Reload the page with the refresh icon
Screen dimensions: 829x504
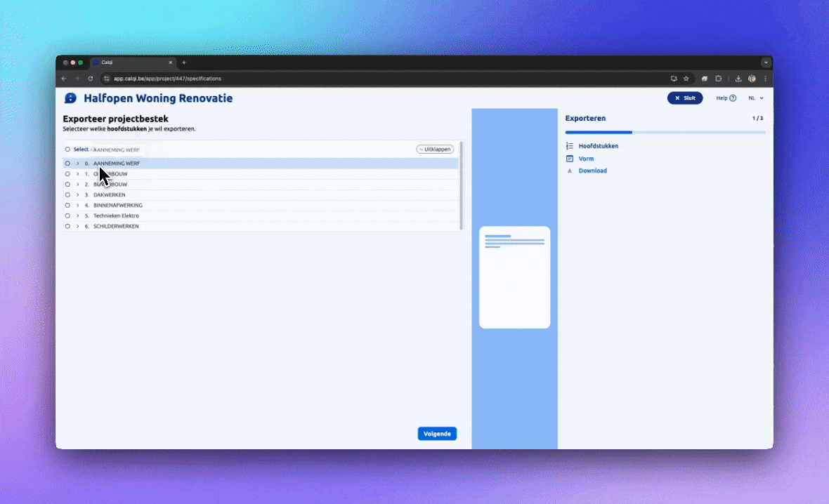91,79
